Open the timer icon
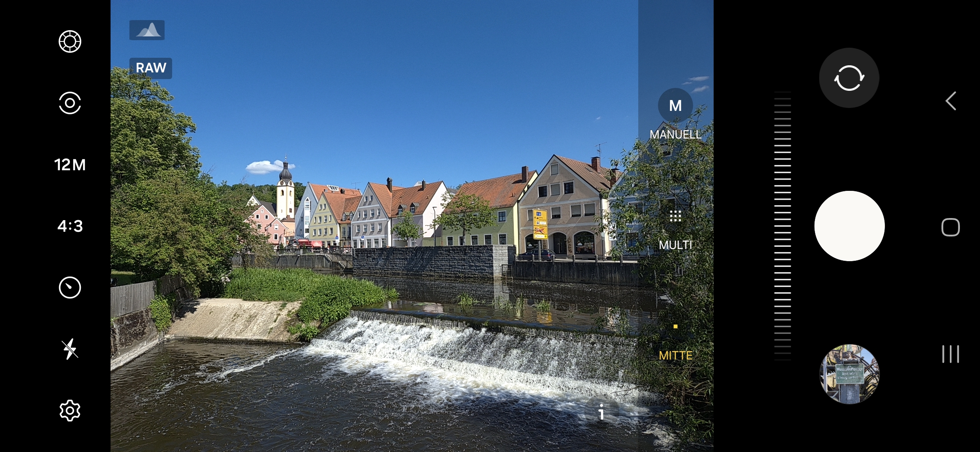Viewport: 980px width, 452px height. coord(70,288)
